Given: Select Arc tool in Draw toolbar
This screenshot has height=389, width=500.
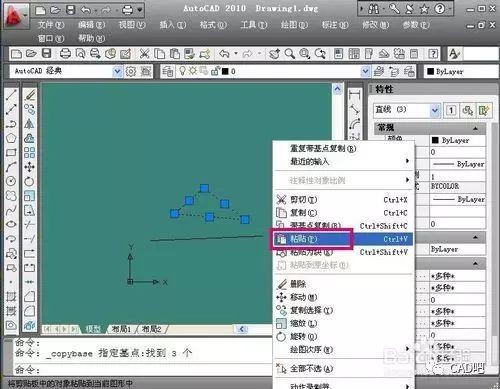Looking at the screenshot, I should coord(11,167).
